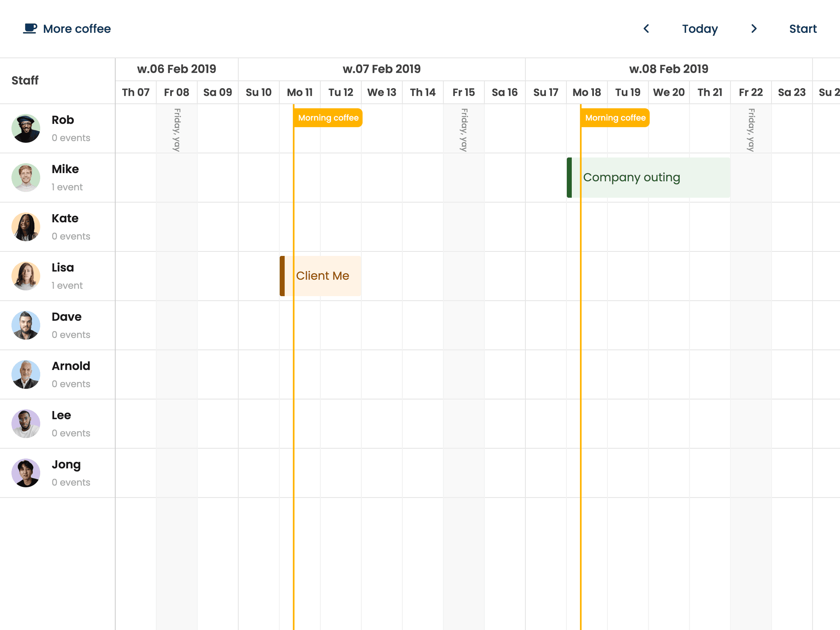This screenshot has width=840, height=630.
Task: Open Mike's avatar photo
Action: [26, 178]
